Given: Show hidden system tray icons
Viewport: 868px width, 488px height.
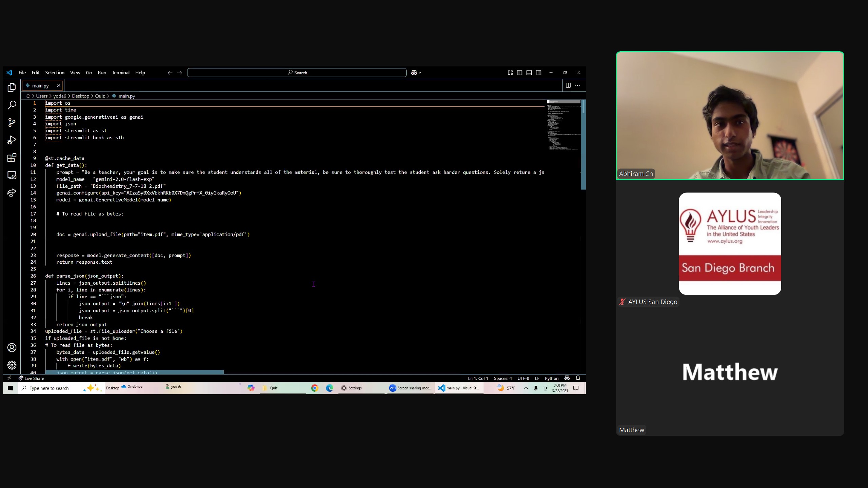Looking at the screenshot, I should tap(526, 388).
